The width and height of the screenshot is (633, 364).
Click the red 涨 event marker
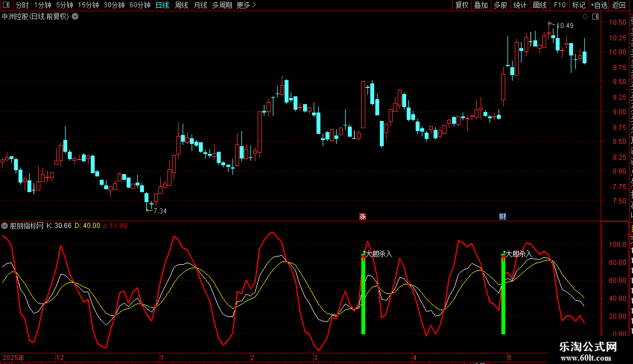click(x=362, y=217)
